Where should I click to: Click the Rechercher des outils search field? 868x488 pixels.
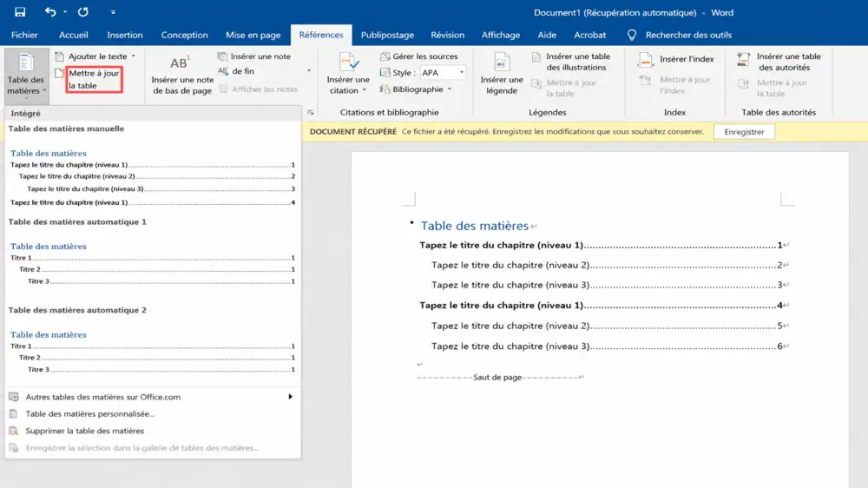coord(688,35)
